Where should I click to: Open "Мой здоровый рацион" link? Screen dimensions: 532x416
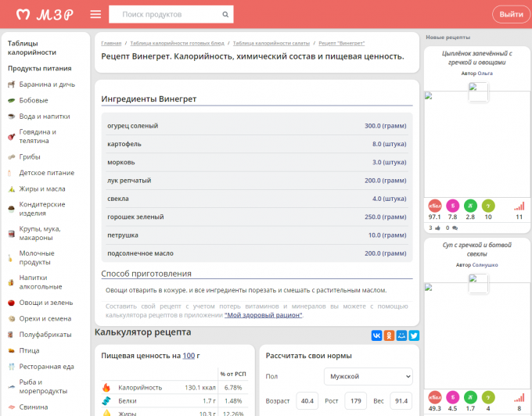coord(263,314)
